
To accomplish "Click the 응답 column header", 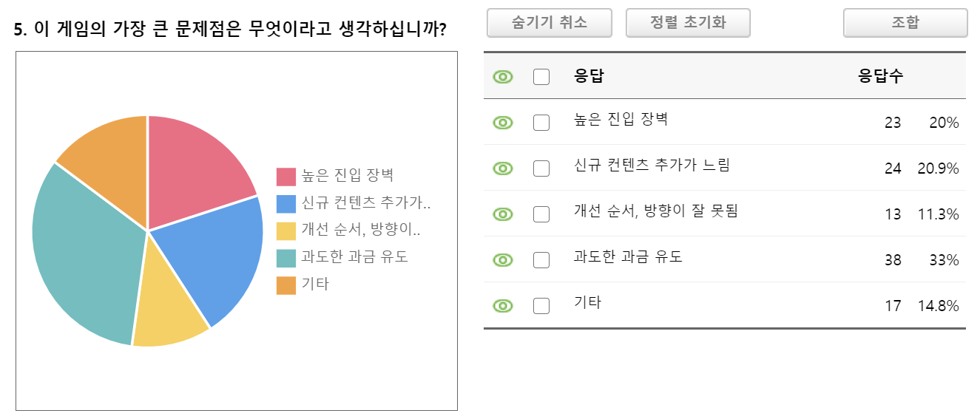I will (589, 76).
